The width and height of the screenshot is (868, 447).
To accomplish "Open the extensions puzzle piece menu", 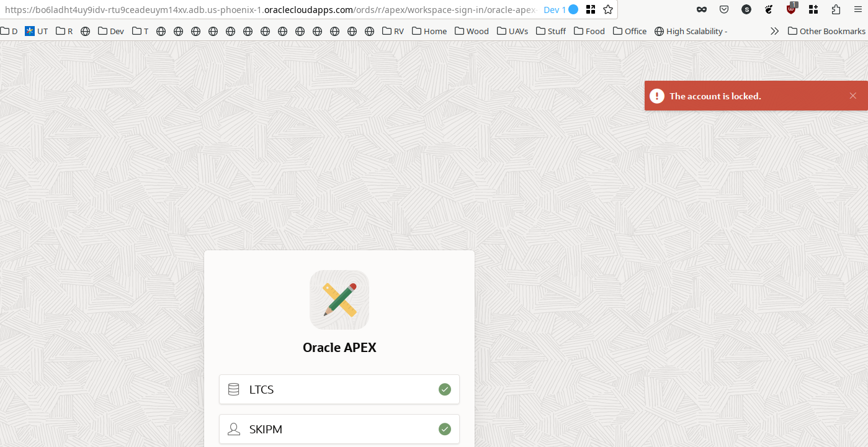I will [x=836, y=10].
